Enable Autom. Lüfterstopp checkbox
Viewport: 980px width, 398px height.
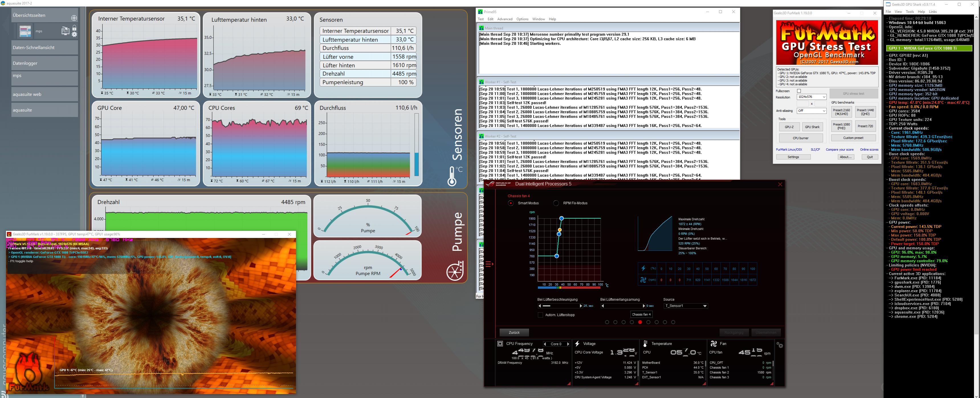(540, 315)
